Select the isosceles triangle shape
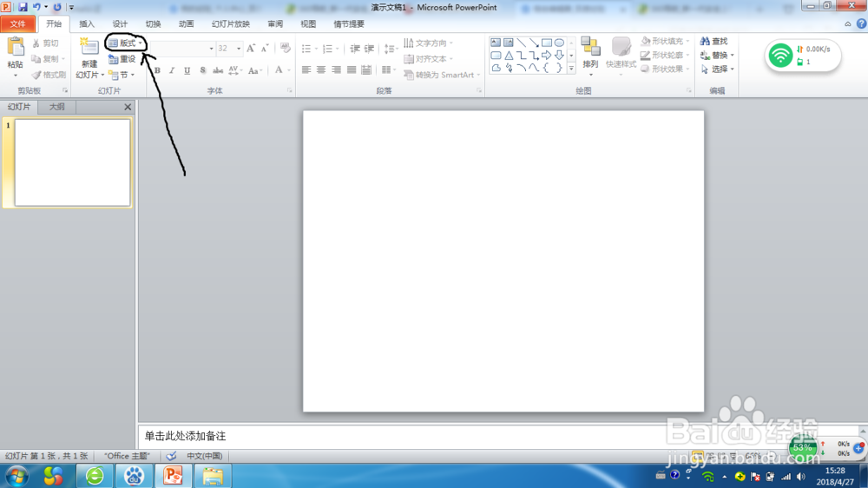Screen dimensions: 868x488 point(508,56)
